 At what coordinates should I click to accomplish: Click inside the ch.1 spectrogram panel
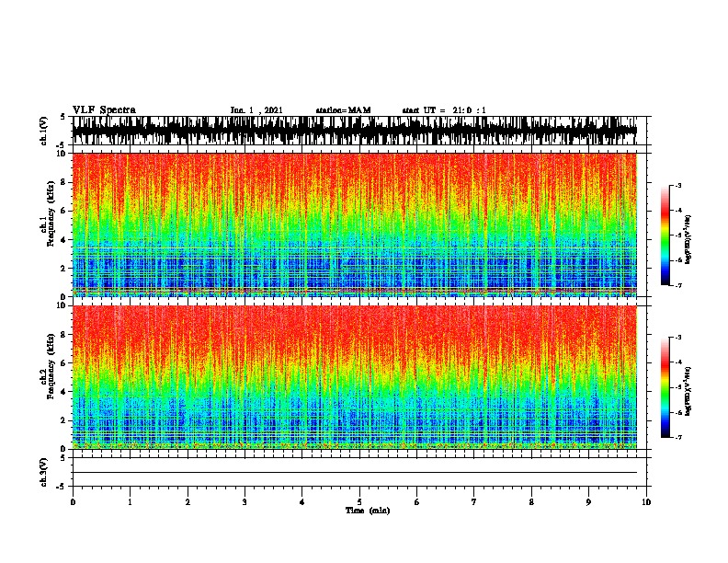point(355,224)
